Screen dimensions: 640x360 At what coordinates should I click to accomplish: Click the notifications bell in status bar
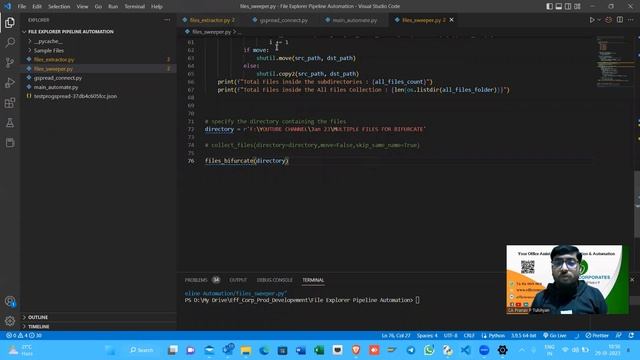click(x=631, y=336)
